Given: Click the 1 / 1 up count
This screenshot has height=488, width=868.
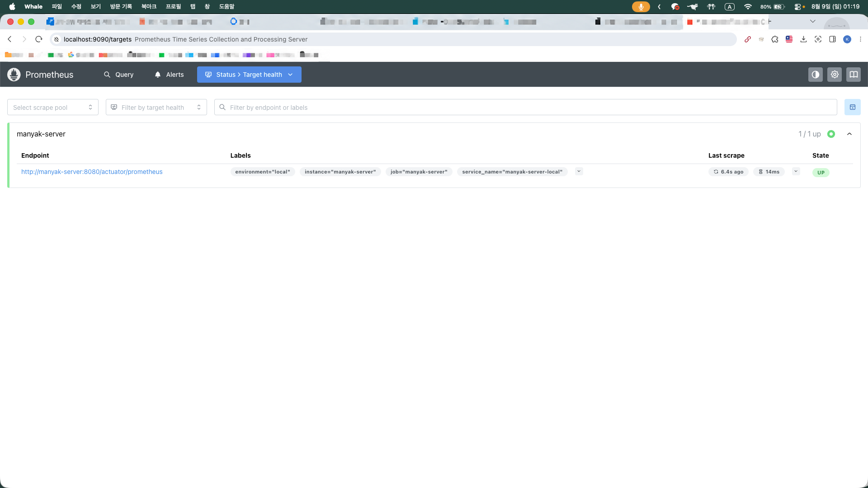Looking at the screenshot, I should pyautogui.click(x=810, y=134).
